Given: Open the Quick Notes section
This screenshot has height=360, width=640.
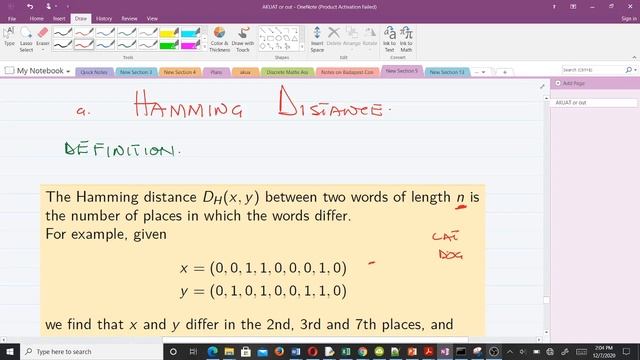Looking at the screenshot, I should pos(94,72).
